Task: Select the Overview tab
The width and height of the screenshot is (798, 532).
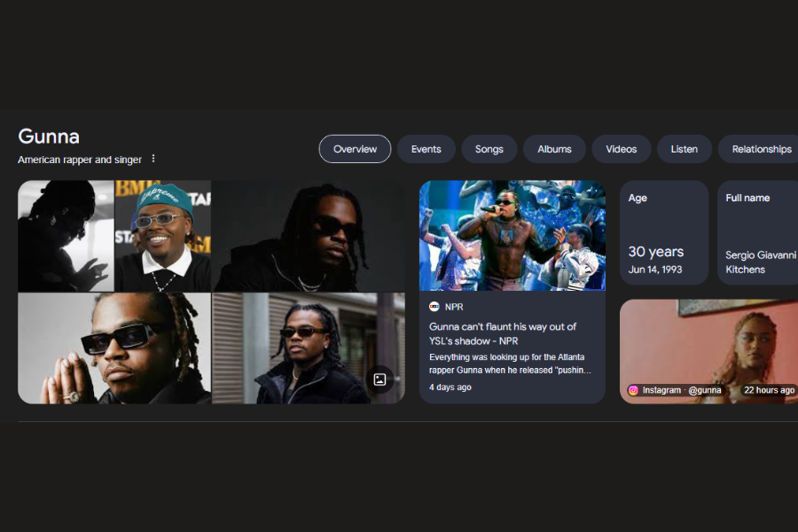Action: 355,149
